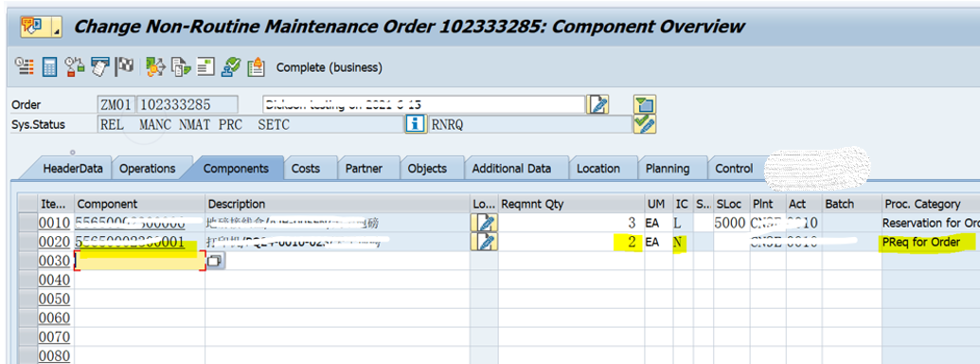Select the row selector for item 0010
Screen dimensions: 980x364
pos(28,223)
